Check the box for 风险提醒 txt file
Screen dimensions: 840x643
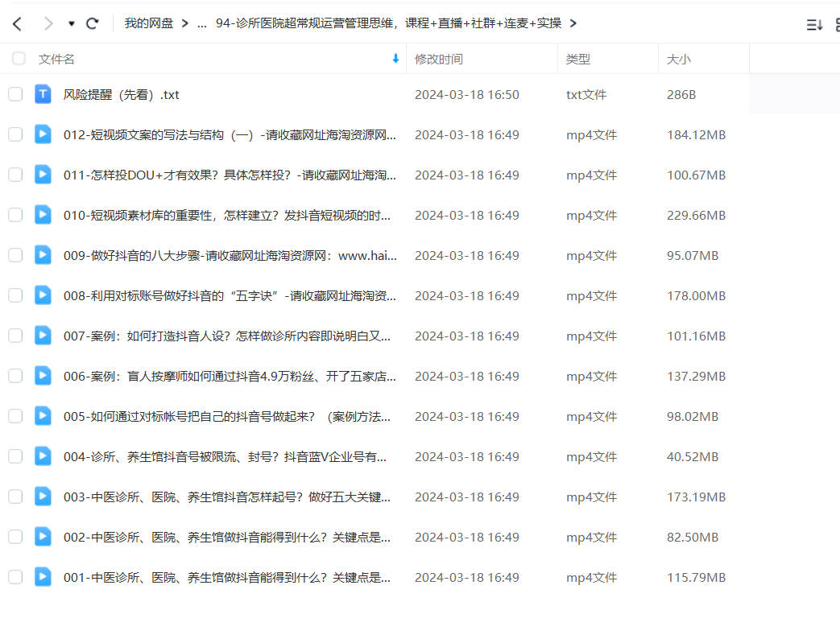tap(15, 94)
